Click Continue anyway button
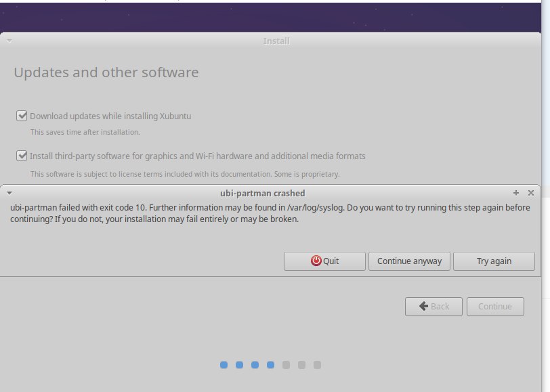The width and height of the screenshot is (550, 392). (409, 261)
